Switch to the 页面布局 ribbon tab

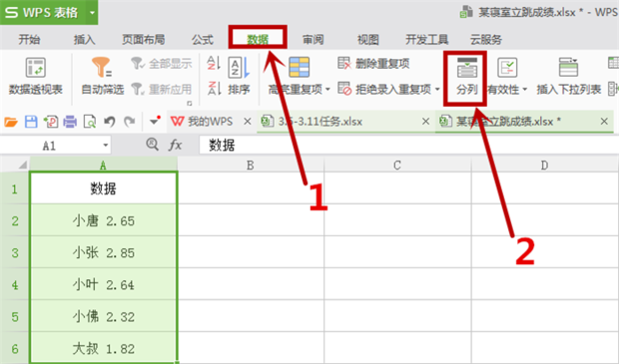[x=144, y=40]
